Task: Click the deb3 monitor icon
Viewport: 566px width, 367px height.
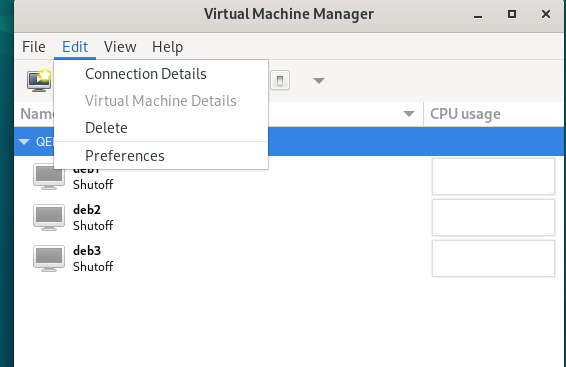Action: tap(49, 258)
